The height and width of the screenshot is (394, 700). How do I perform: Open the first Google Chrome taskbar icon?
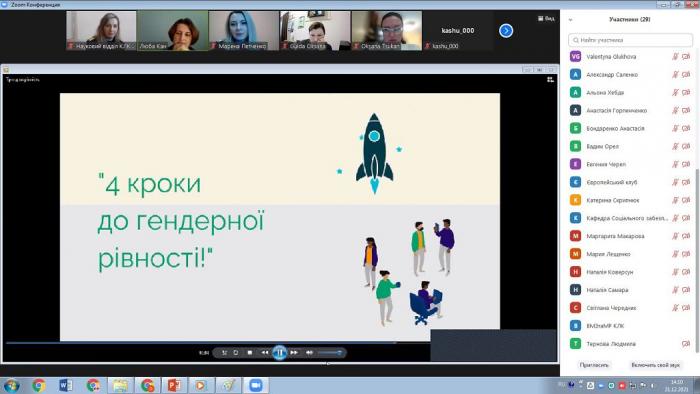pos(39,385)
